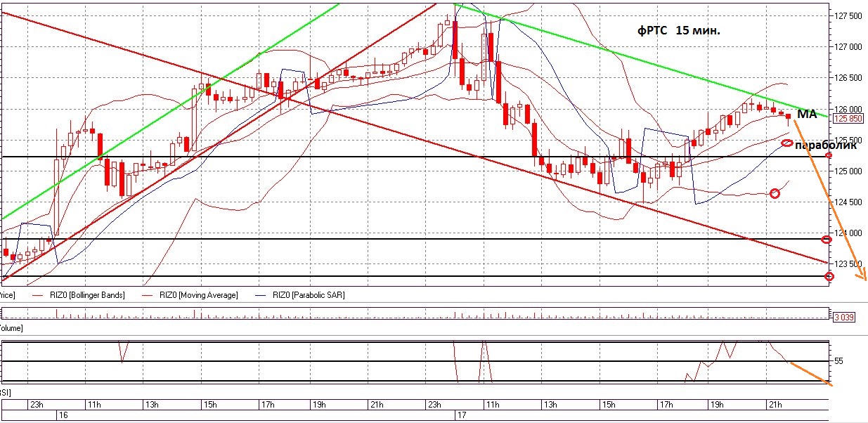The image size is (868, 423).
Task: Click the 55 RSI level label
Action: pos(838,360)
